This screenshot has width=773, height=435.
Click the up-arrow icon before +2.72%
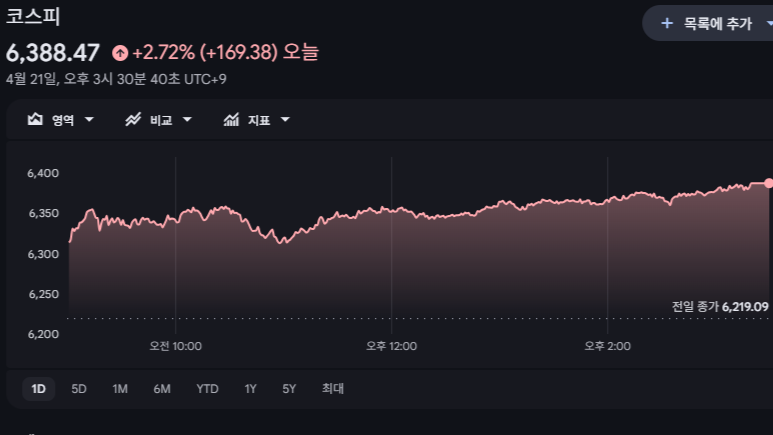click(x=120, y=53)
